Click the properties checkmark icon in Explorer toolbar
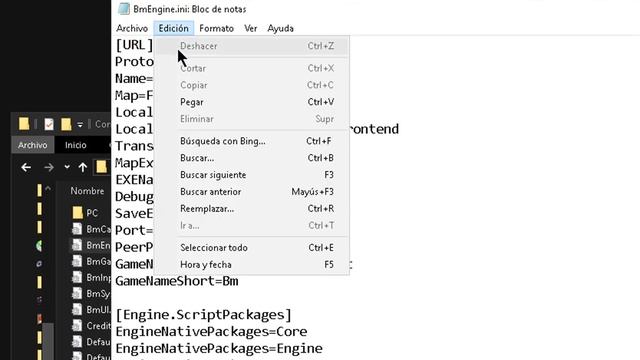 click(x=49, y=124)
